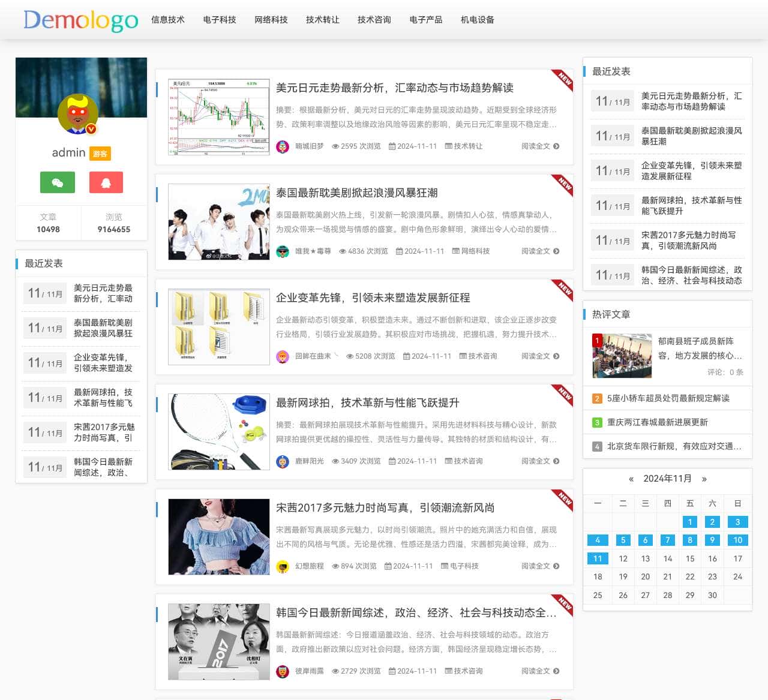Click the 宋茜 photo thumbnail
This screenshot has height=700, width=768.
coord(218,537)
